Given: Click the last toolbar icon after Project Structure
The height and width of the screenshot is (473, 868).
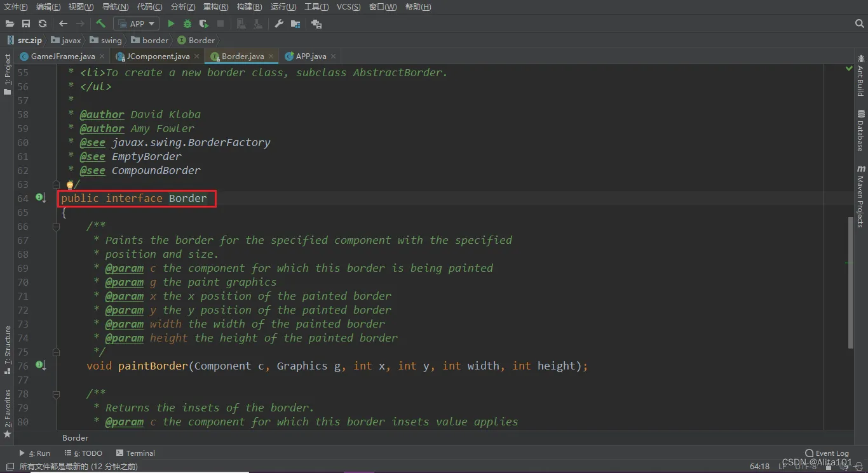Looking at the screenshot, I should (316, 23).
